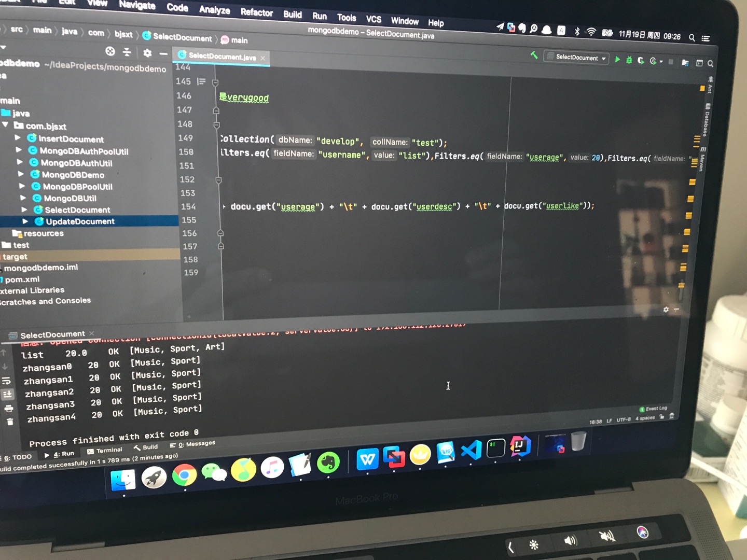Open the SelectDocument run configuration dropdown
The width and height of the screenshot is (747, 560).
pos(576,58)
